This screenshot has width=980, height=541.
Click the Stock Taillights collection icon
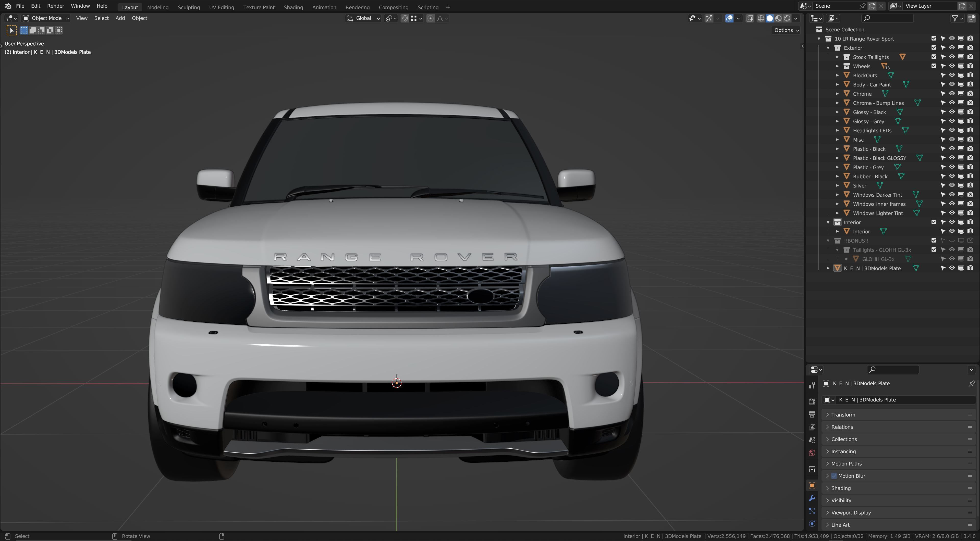(x=847, y=57)
